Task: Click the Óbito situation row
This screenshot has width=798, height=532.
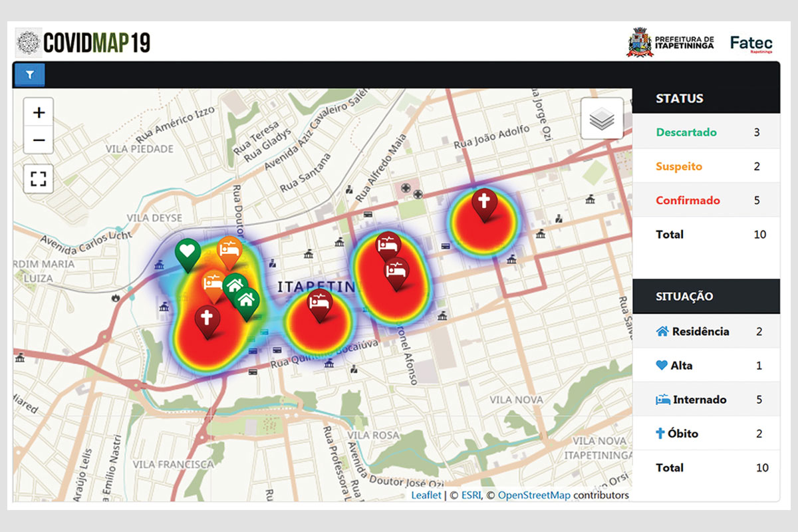Action: [x=705, y=434]
